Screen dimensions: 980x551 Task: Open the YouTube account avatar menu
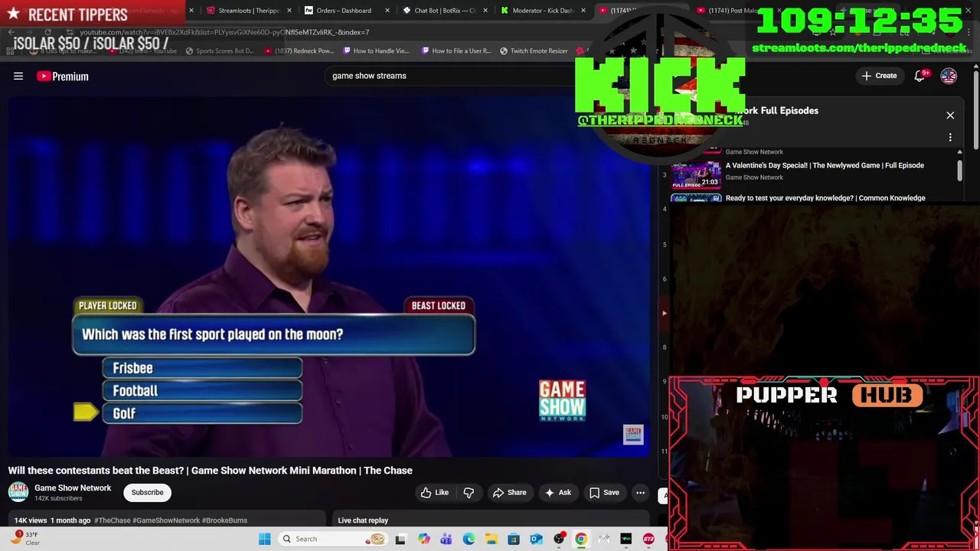click(949, 76)
